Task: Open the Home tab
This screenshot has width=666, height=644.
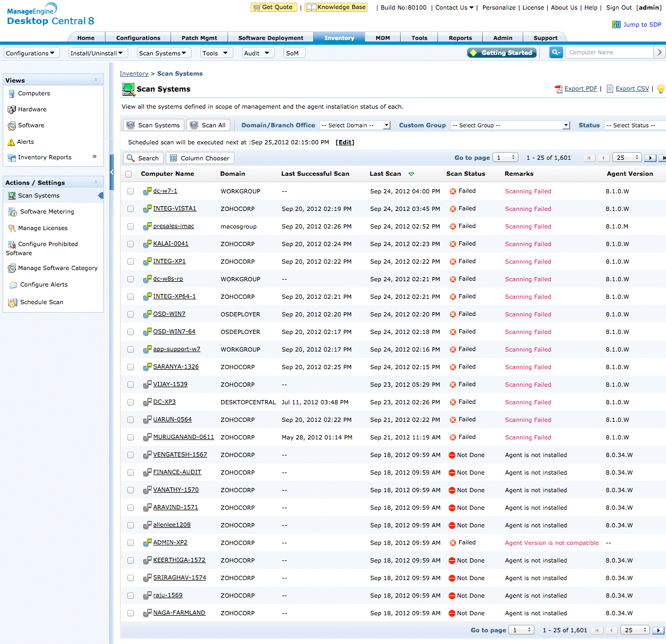Action: point(86,38)
